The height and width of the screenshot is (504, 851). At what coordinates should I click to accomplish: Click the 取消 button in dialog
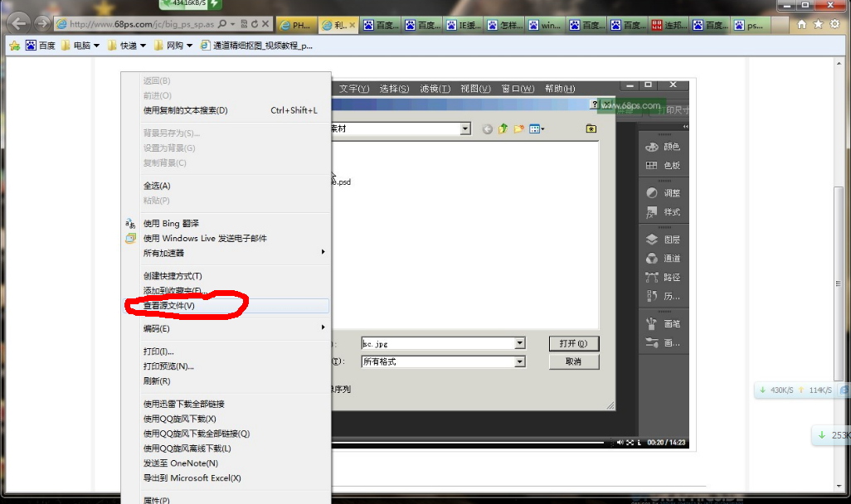tap(574, 362)
